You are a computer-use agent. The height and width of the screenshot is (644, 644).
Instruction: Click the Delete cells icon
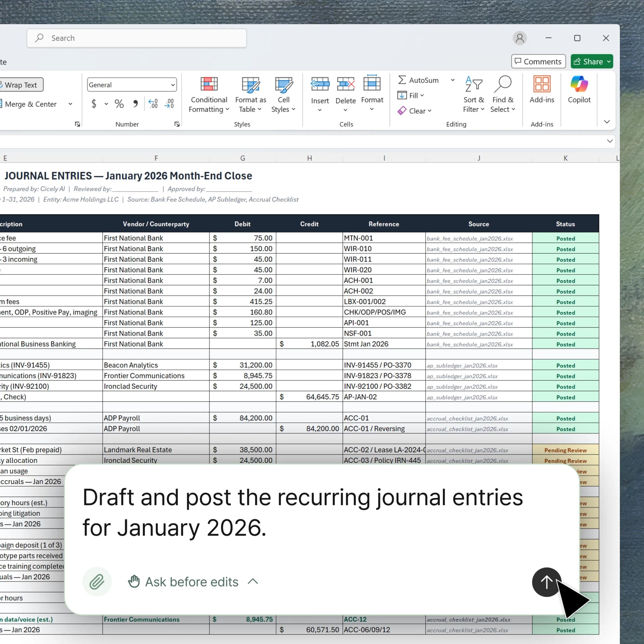[345, 84]
